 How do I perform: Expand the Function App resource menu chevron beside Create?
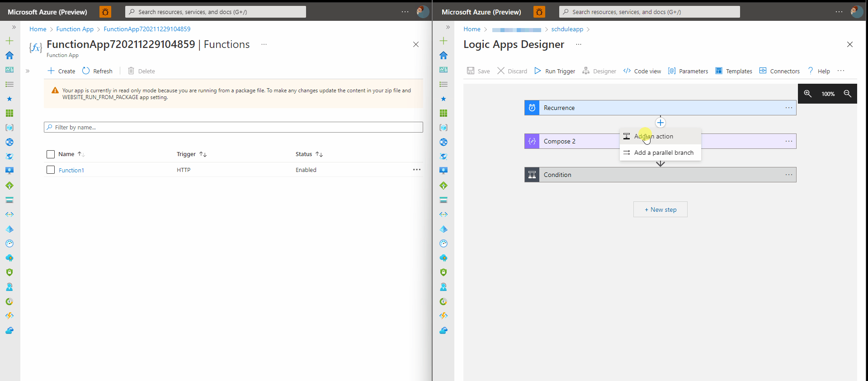[28, 71]
